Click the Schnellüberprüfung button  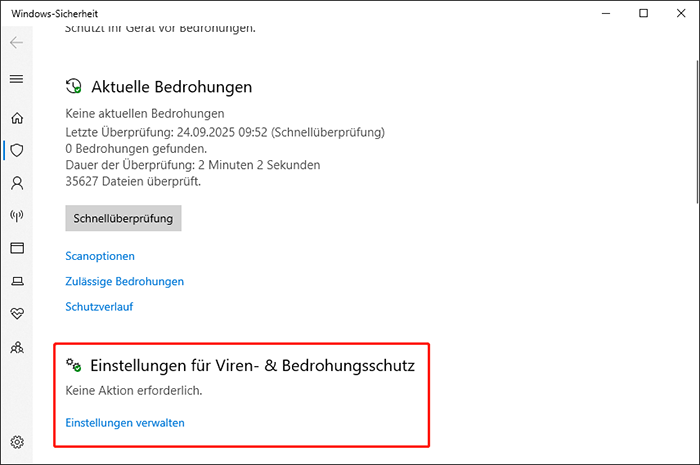pos(123,218)
